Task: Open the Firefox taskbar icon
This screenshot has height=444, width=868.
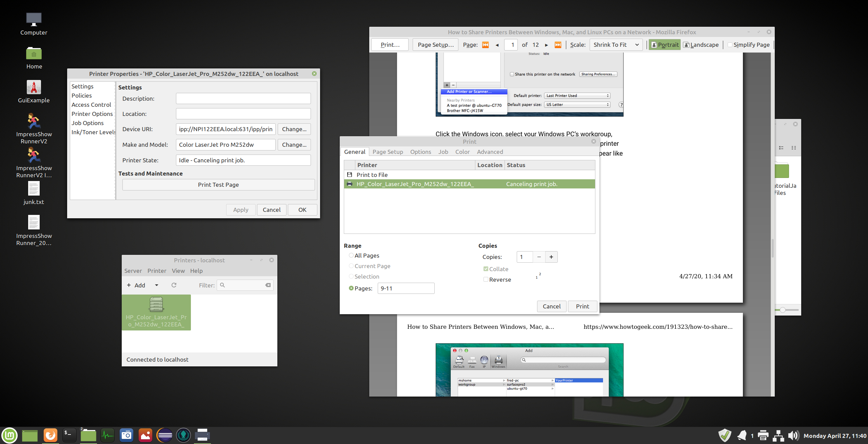Action: click(x=51, y=435)
